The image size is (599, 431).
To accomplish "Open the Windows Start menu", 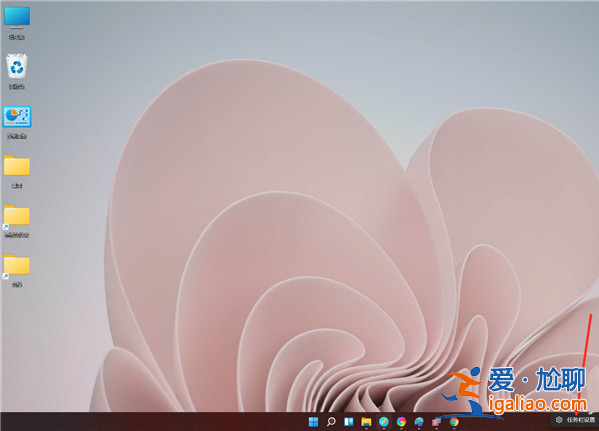I will 313,421.
